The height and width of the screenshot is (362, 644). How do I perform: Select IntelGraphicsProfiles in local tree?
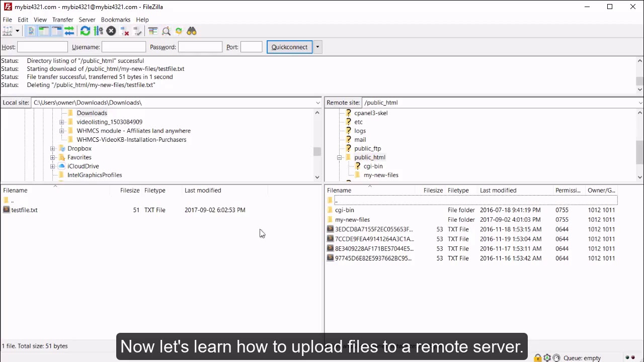pyautogui.click(x=95, y=175)
